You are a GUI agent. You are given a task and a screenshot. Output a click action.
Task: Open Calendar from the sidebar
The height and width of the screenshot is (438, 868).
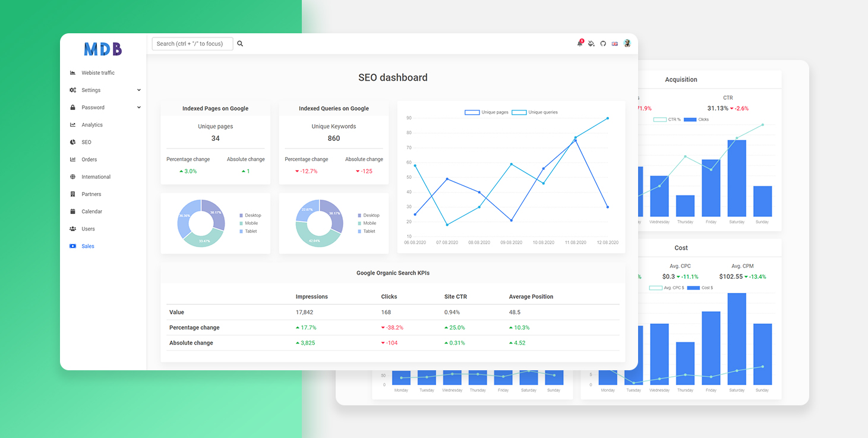tap(91, 212)
